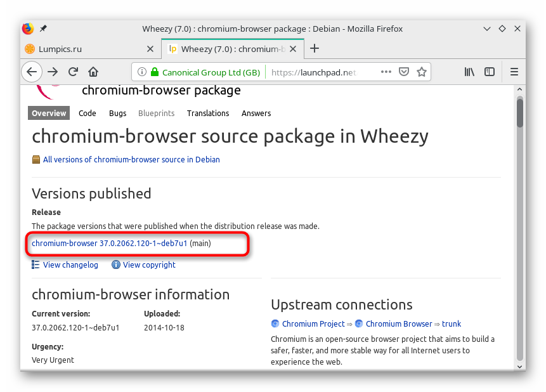
Task: Bookmark this page with the star
Action: click(x=422, y=72)
